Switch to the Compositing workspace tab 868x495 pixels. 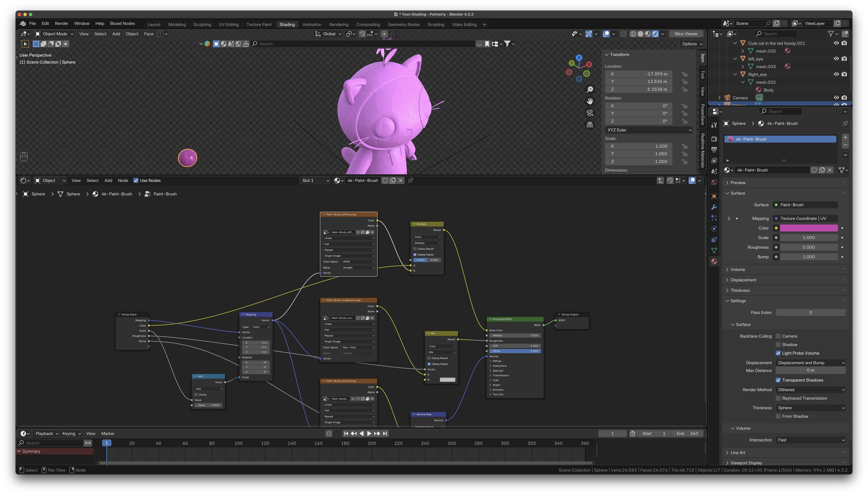[368, 24]
